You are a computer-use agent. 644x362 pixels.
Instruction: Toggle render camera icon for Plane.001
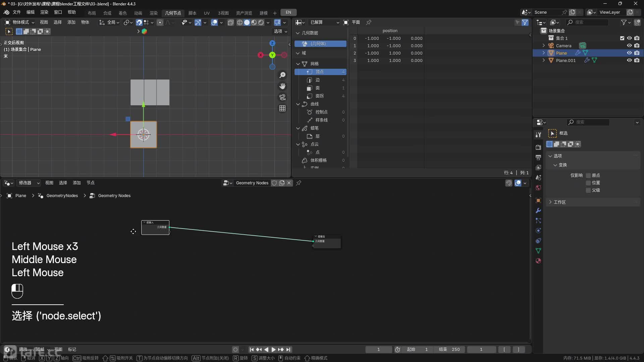pos(637,60)
